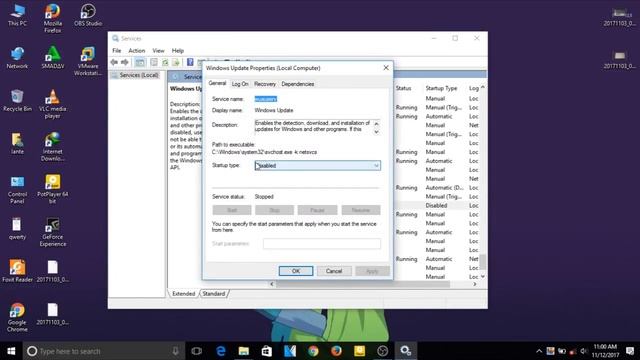Viewport: 640px width, 360px height.
Task: Open Control Panel desktop icon
Action: (x=17, y=189)
